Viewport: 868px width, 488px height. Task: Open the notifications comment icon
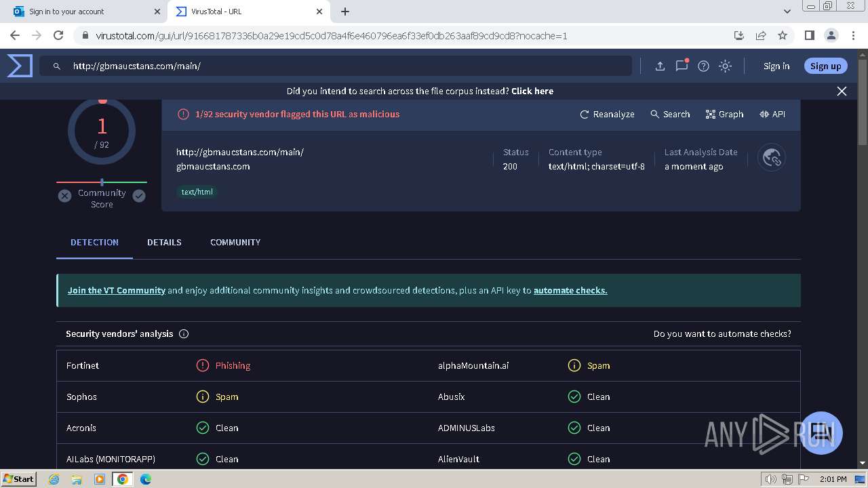682,66
